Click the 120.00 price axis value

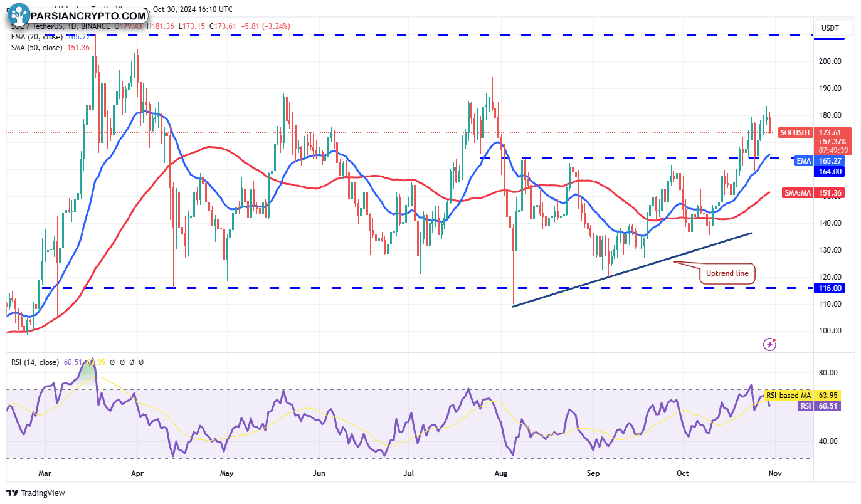tap(830, 277)
